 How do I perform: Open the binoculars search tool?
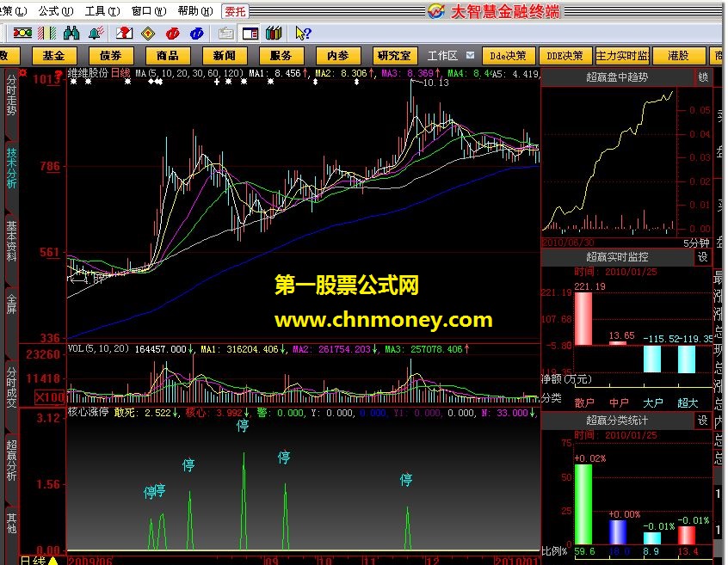(71, 33)
